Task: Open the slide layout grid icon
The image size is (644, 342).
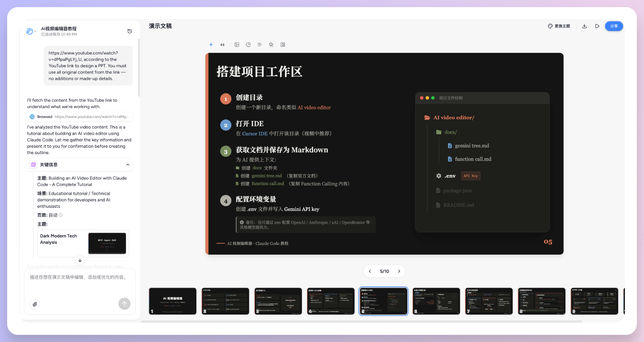Action: pos(283,44)
